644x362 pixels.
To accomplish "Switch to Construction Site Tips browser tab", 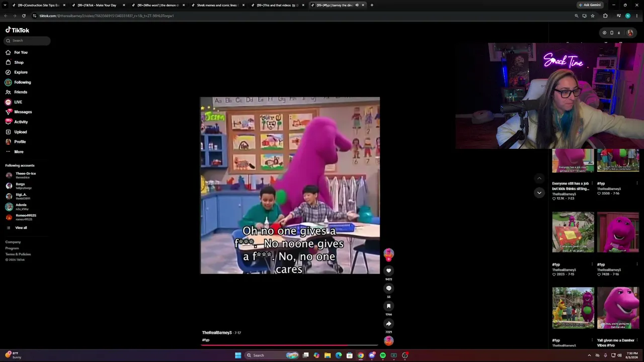I will [39, 5].
